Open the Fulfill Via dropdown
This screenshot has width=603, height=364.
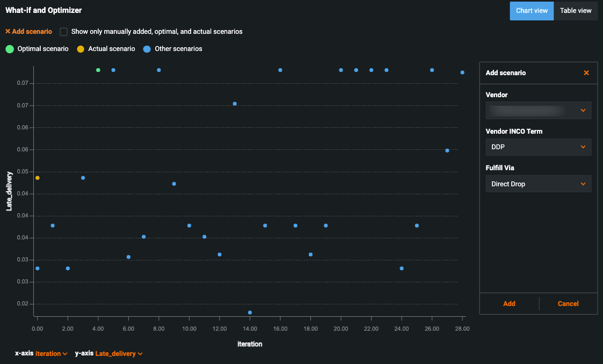[x=538, y=184]
